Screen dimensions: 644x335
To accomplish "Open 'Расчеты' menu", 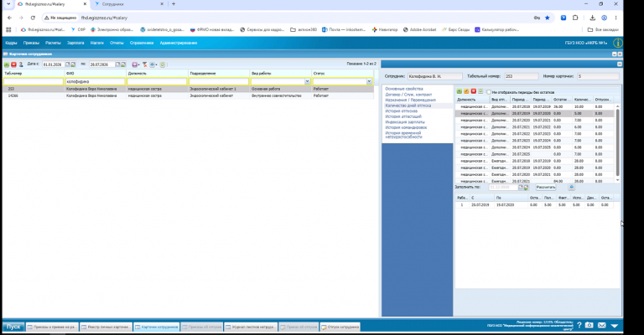I will pyautogui.click(x=53, y=43).
